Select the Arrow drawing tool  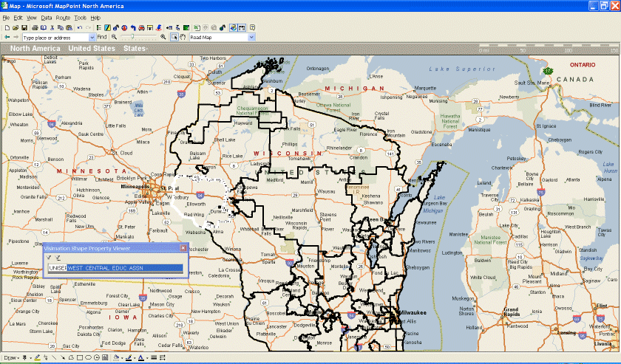tap(63, 357)
